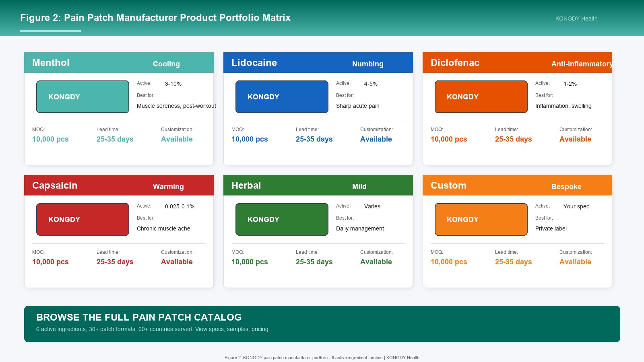Click Chronic muscle ache text
This screenshot has width=644, height=362.
click(163, 228)
